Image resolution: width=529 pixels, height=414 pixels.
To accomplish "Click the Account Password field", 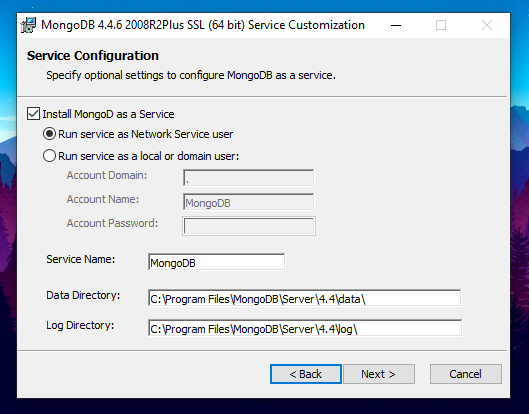I will pos(249,226).
